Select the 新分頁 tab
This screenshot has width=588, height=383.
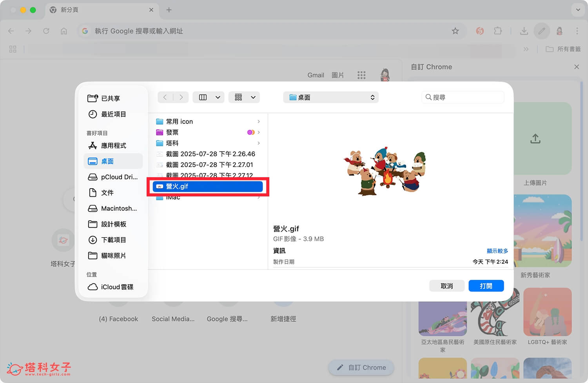[102, 10]
